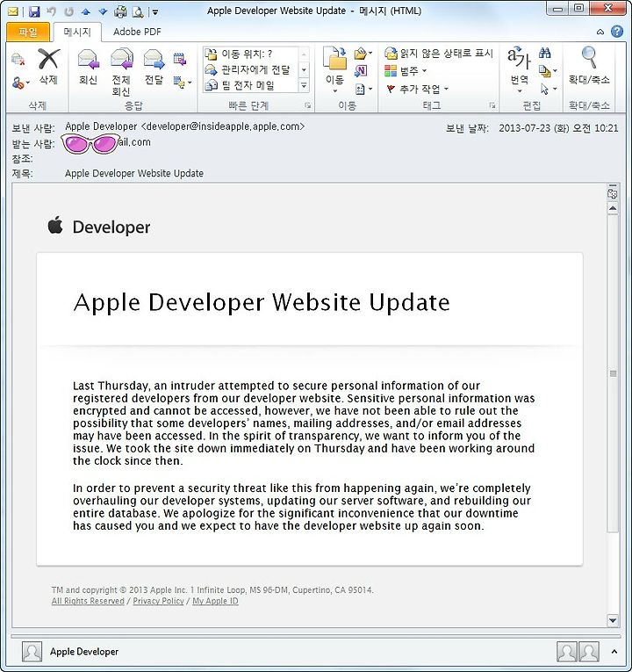The width and height of the screenshot is (632, 672).
Task: Click the envelope icon in title bar
Action: click(13, 11)
